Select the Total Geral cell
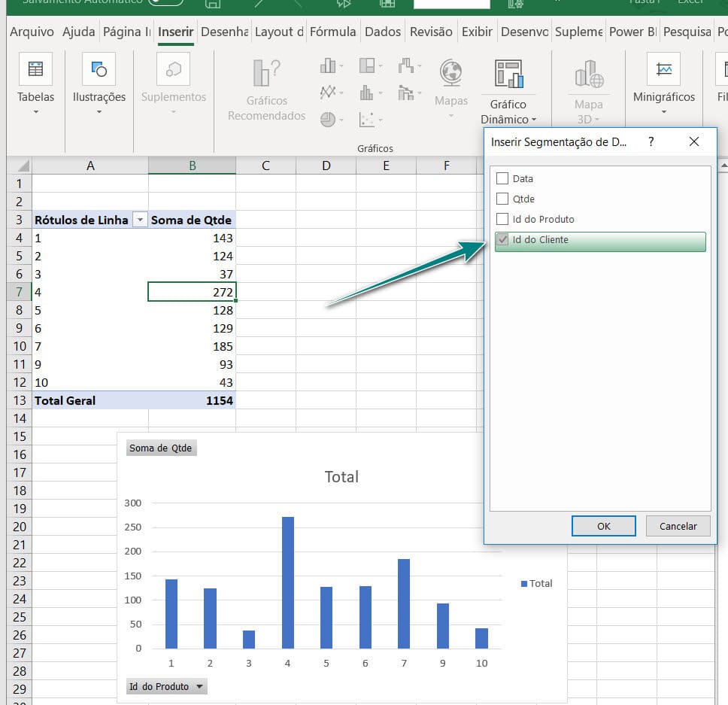The height and width of the screenshot is (705, 728). tap(90, 400)
